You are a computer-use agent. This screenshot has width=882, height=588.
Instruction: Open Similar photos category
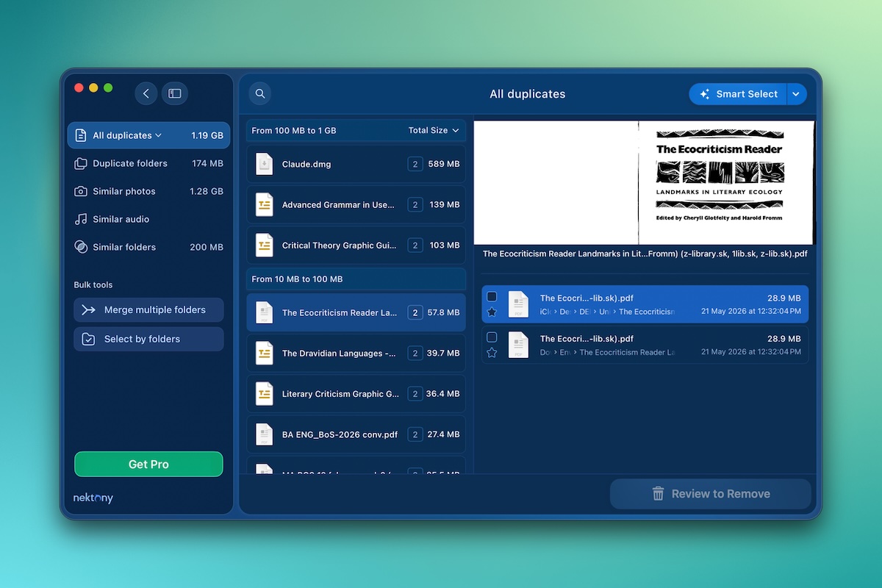coord(148,191)
